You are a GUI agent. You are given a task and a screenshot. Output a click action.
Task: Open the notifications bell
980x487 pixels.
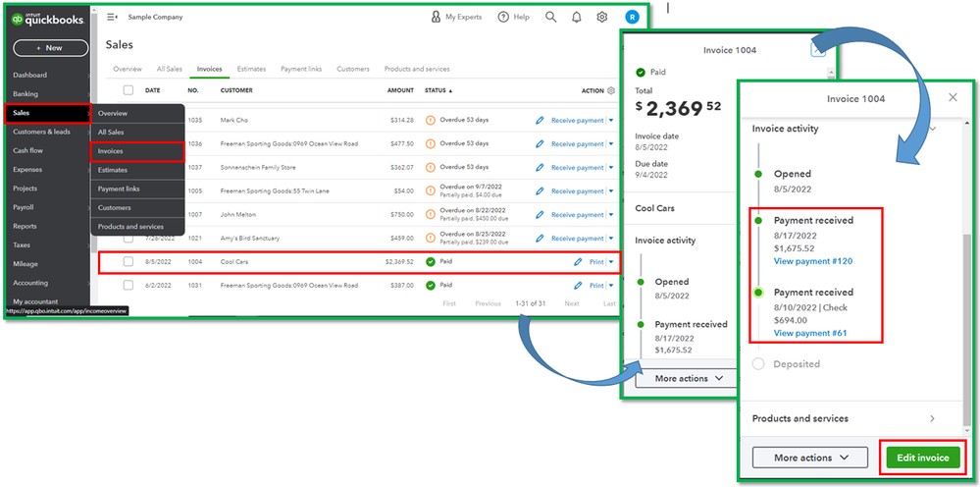(x=576, y=18)
